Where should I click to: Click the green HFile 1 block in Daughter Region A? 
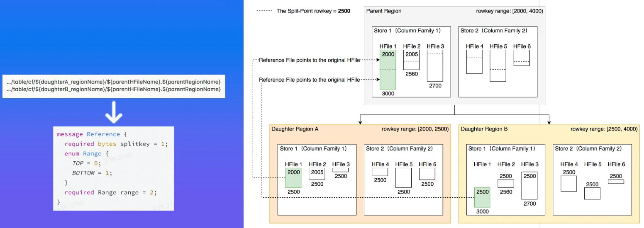pos(293,178)
